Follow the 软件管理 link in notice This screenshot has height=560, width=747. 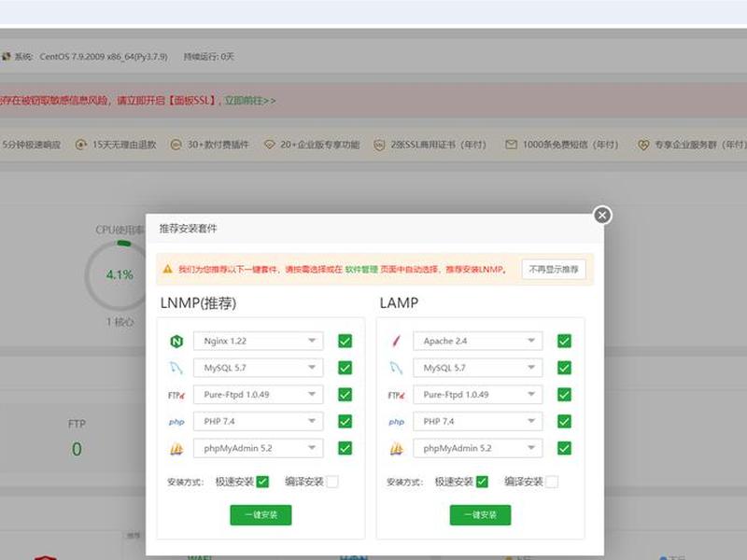(x=361, y=270)
